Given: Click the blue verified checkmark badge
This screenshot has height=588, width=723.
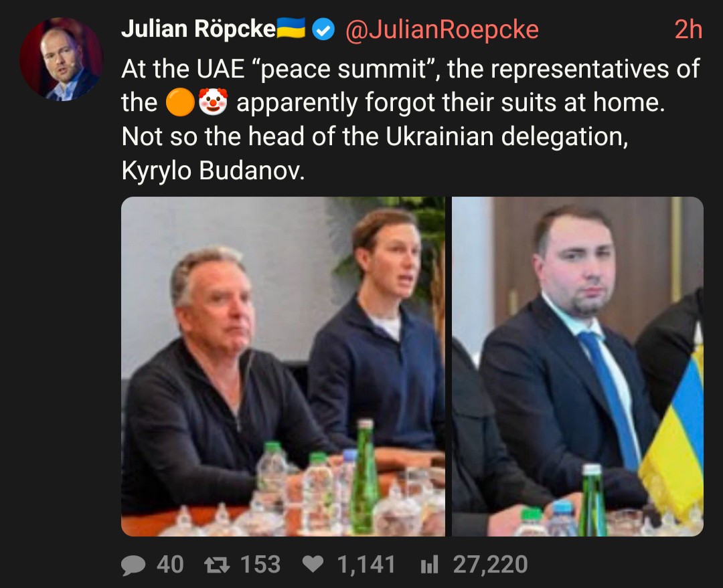Looking at the screenshot, I should pyautogui.click(x=324, y=30).
